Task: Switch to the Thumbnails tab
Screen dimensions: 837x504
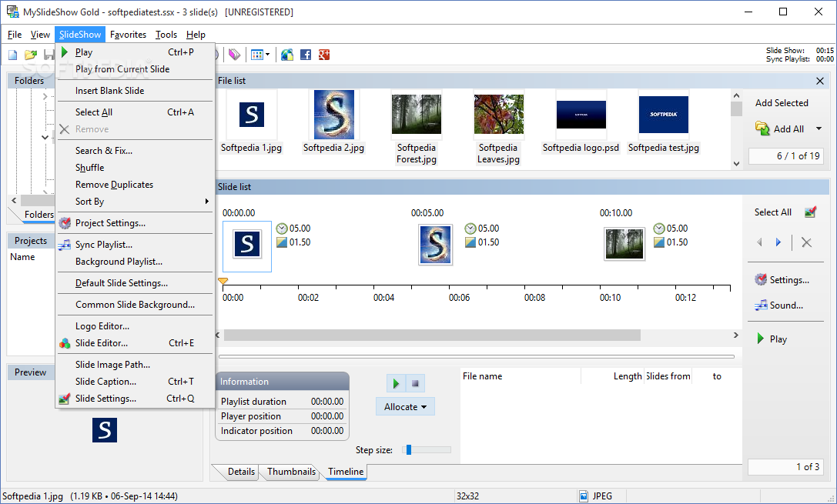Action: pos(292,472)
